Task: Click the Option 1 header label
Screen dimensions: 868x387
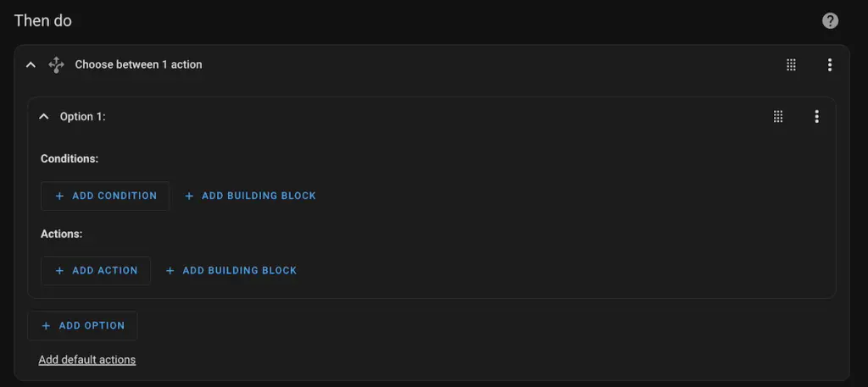Action: (82, 117)
